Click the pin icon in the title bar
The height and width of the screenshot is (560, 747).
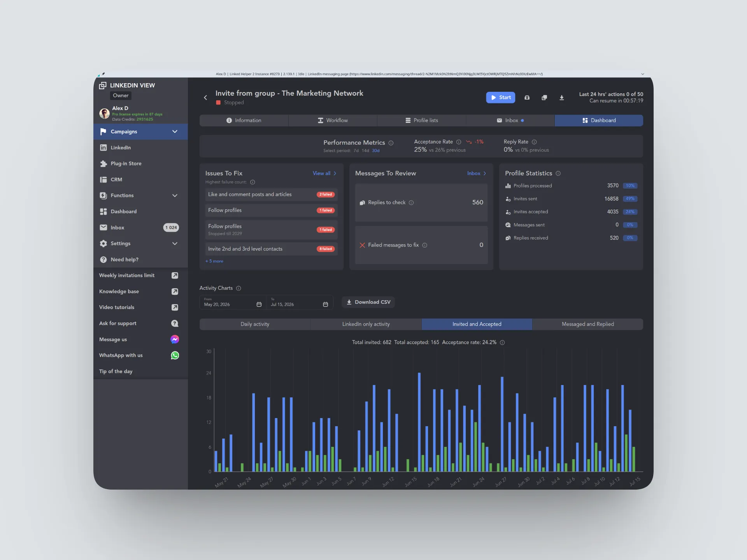click(103, 74)
